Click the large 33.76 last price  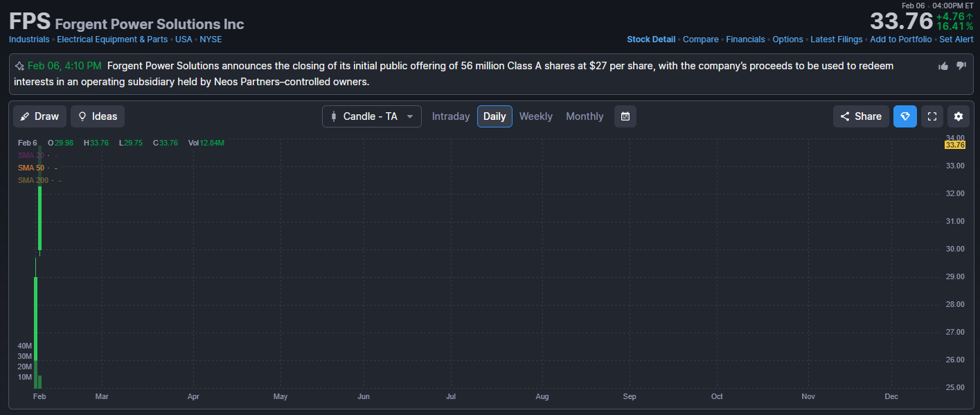[900, 21]
